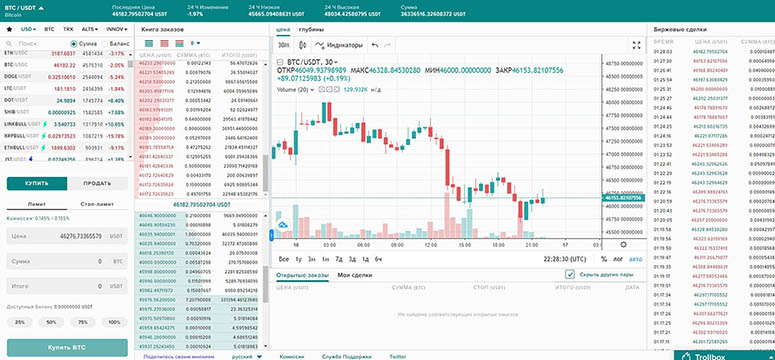Open the favorites star filter
Viewport: 775px width, 360px height.
pyautogui.click(x=9, y=30)
